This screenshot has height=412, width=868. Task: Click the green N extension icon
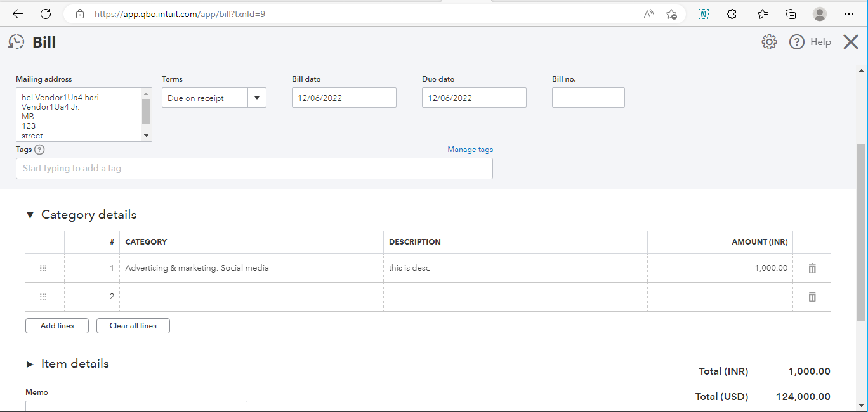pos(704,14)
